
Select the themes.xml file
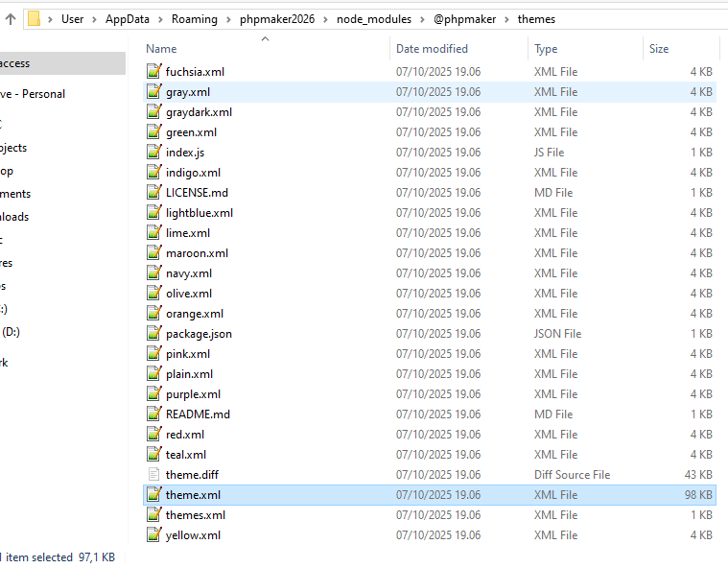196,515
